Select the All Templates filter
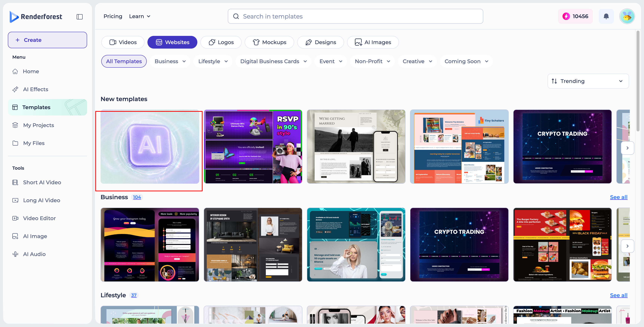This screenshot has height=327, width=644. (124, 61)
